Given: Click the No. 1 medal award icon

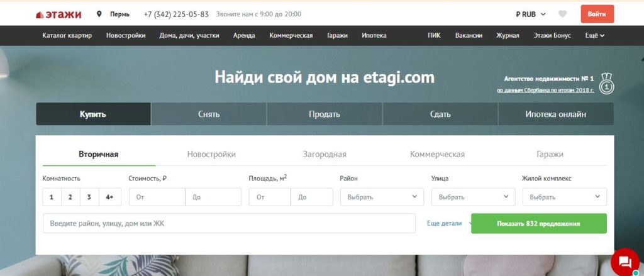Looking at the screenshot, I should [606, 84].
